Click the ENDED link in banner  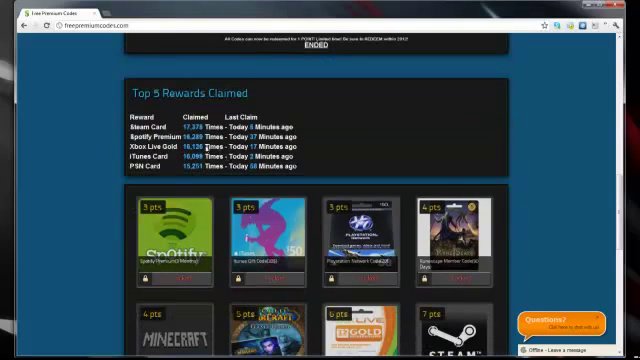pos(316,45)
